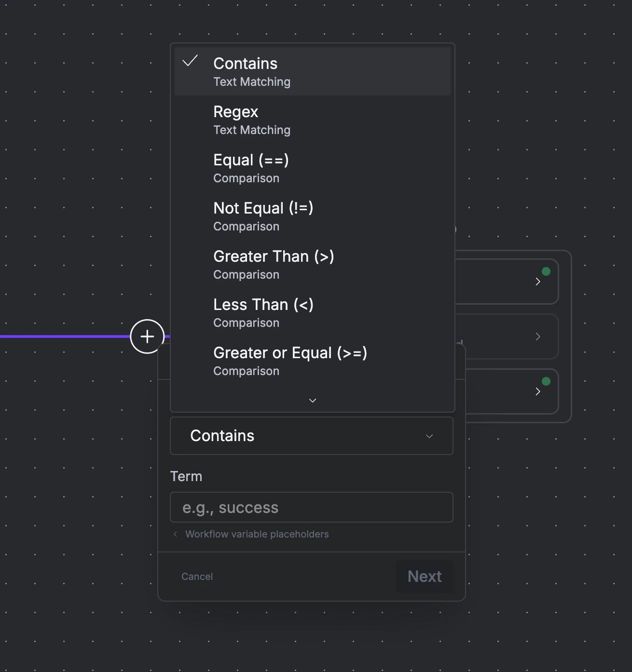Click the dropdown chevron in the Contains field

(429, 436)
